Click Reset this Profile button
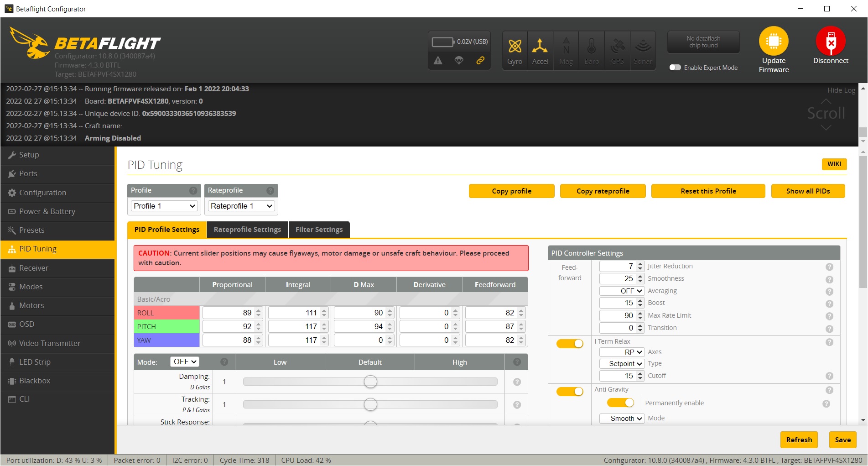 [708, 191]
